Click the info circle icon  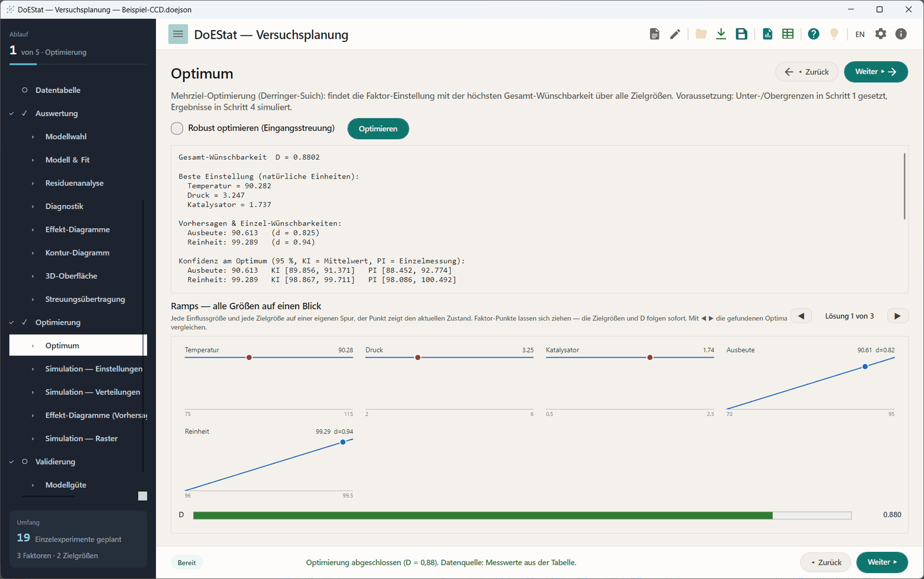pyautogui.click(x=901, y=34)
